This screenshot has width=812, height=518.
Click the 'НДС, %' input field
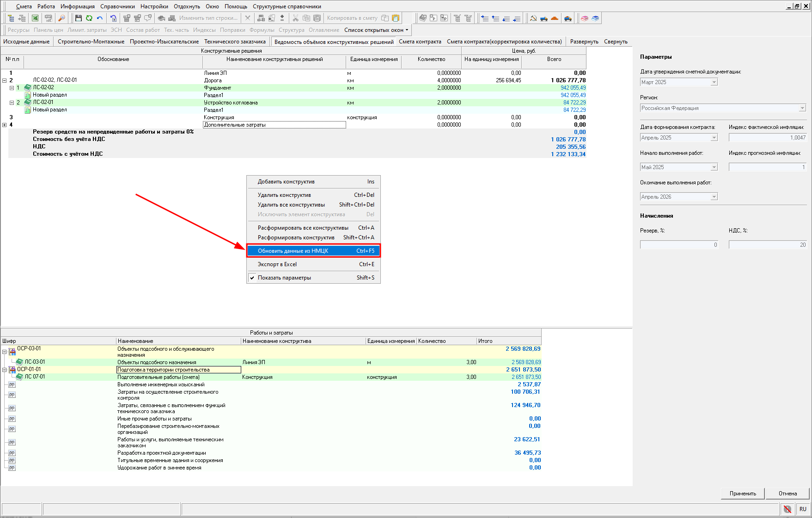(767, 245)
